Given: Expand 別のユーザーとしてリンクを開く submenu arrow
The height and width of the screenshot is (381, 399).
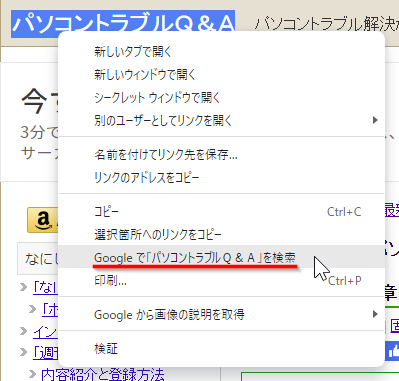Looking at the screenshot, I should click(375, 120).
